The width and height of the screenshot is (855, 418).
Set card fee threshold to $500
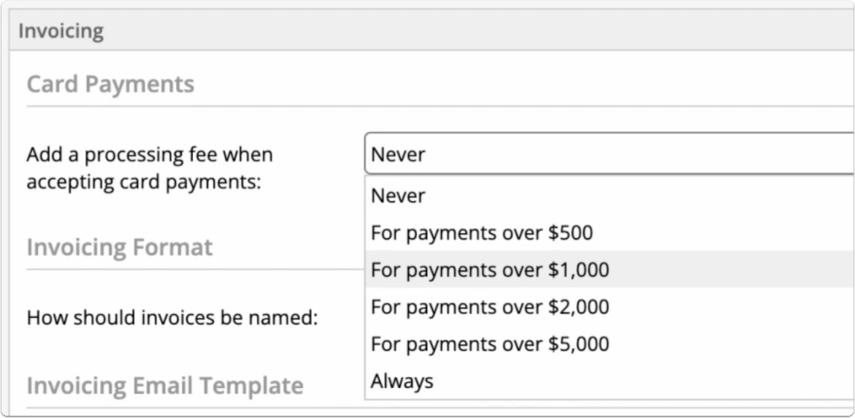(x=609, y=233)
